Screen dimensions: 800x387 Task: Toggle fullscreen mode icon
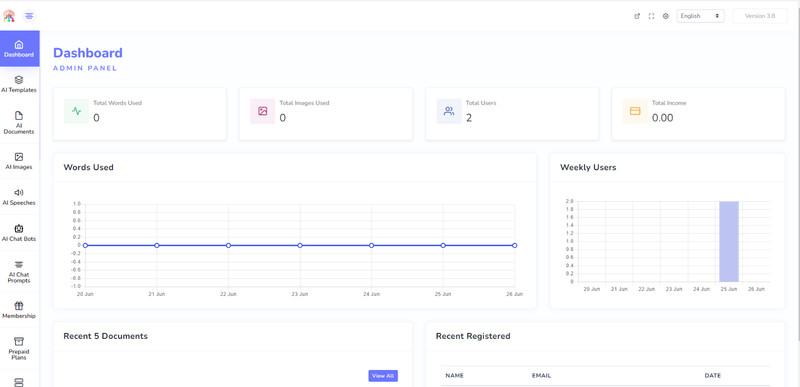point(651,16)
